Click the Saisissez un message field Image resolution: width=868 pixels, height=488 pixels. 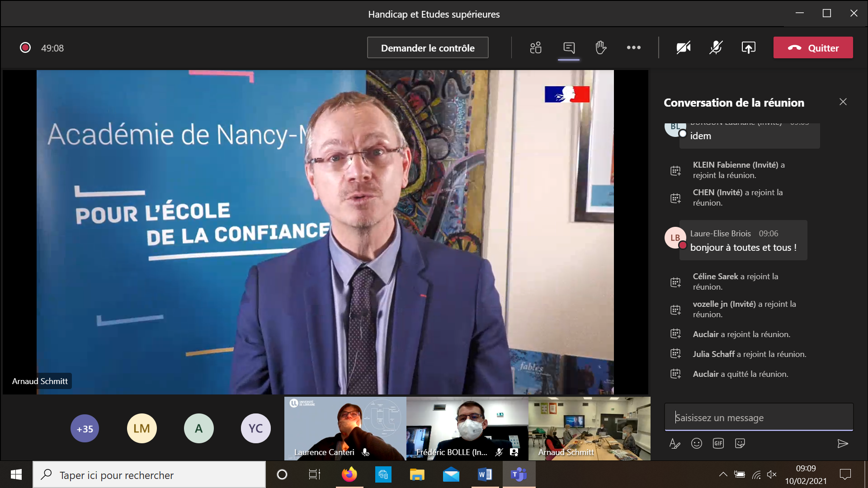(758, 418)
